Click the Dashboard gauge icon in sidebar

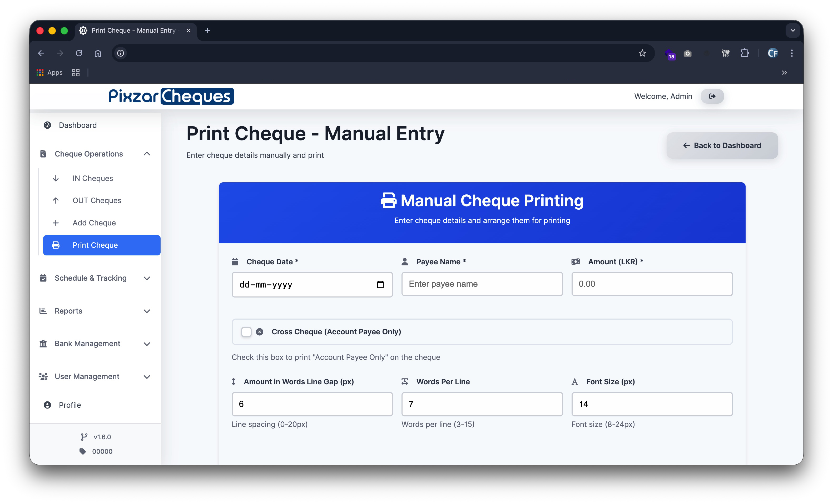47,125
